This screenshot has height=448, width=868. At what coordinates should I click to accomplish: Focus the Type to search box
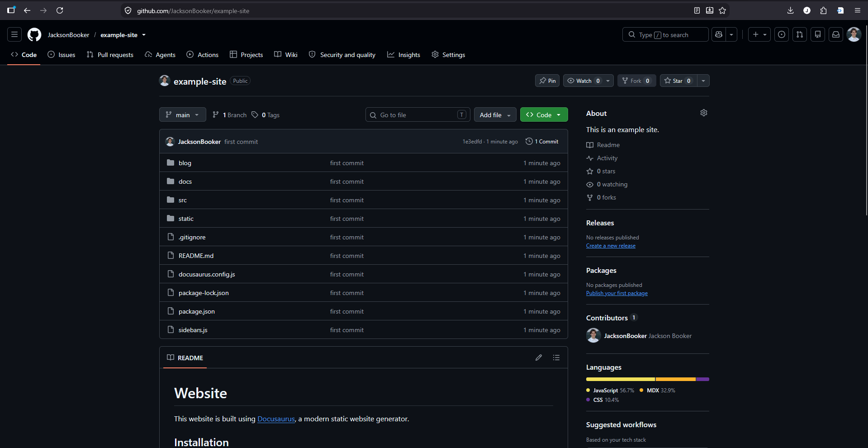click(665, 34)
